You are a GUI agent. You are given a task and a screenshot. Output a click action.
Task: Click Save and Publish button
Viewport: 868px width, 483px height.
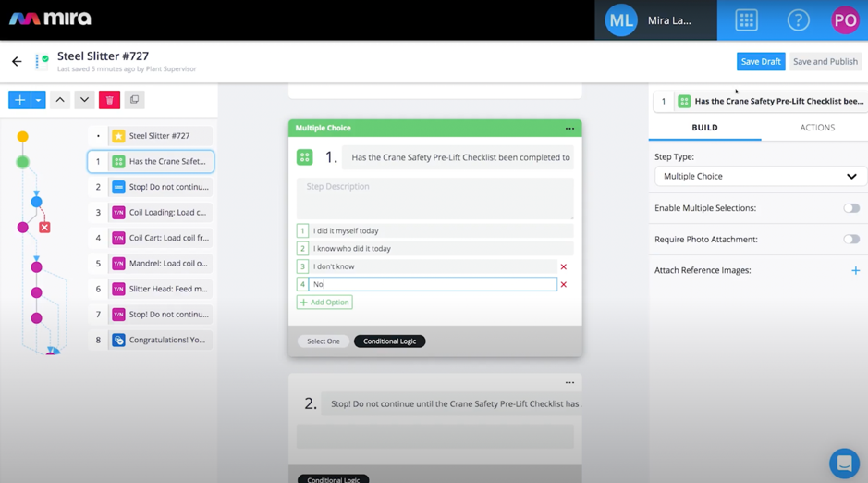pos(825,61)
